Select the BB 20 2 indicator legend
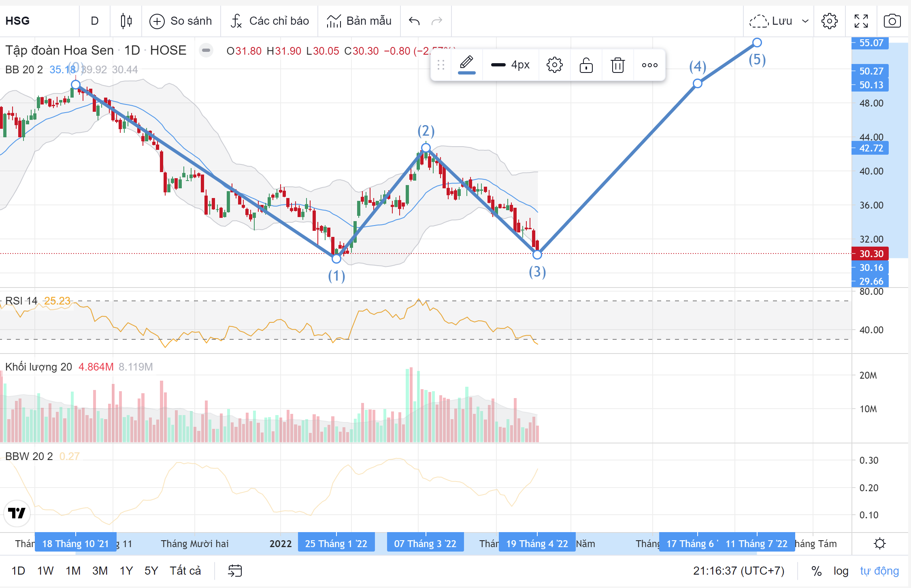This screenshot has width=911, height=588. (x=24, y=70)
